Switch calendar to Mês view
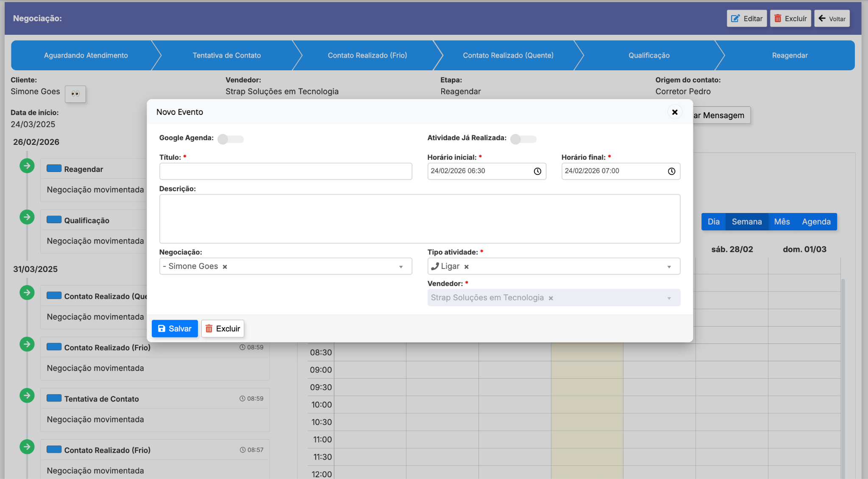Image resolution: width=868 pixels, height=479 pixels. (782, 222)
